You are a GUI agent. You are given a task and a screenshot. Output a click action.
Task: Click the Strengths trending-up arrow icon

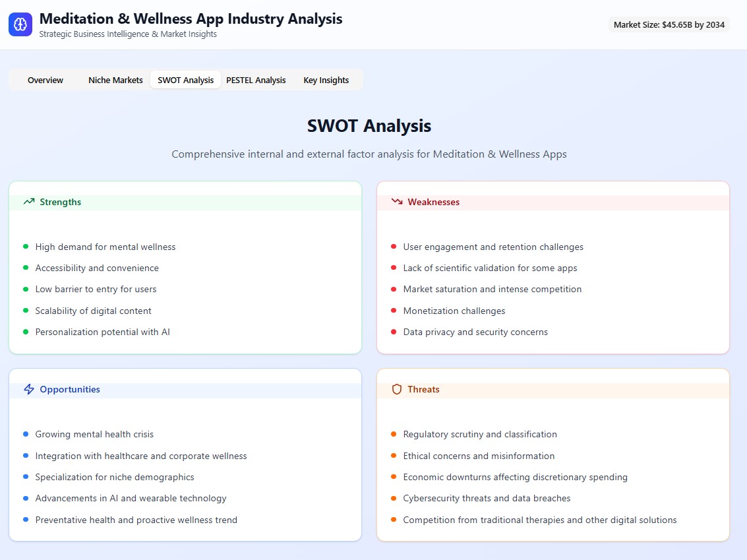pyautogui.click(x=28, y=202)
